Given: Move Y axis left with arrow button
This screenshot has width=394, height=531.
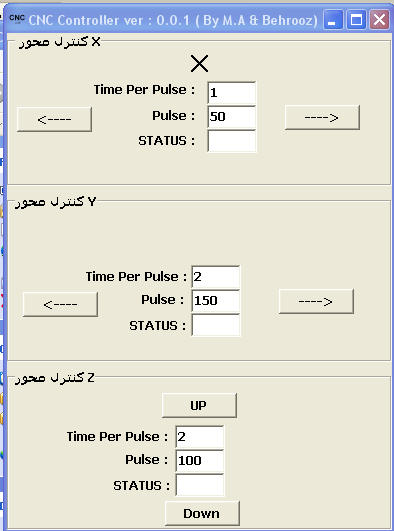Looking at the screenshot, I should (60, 304).
